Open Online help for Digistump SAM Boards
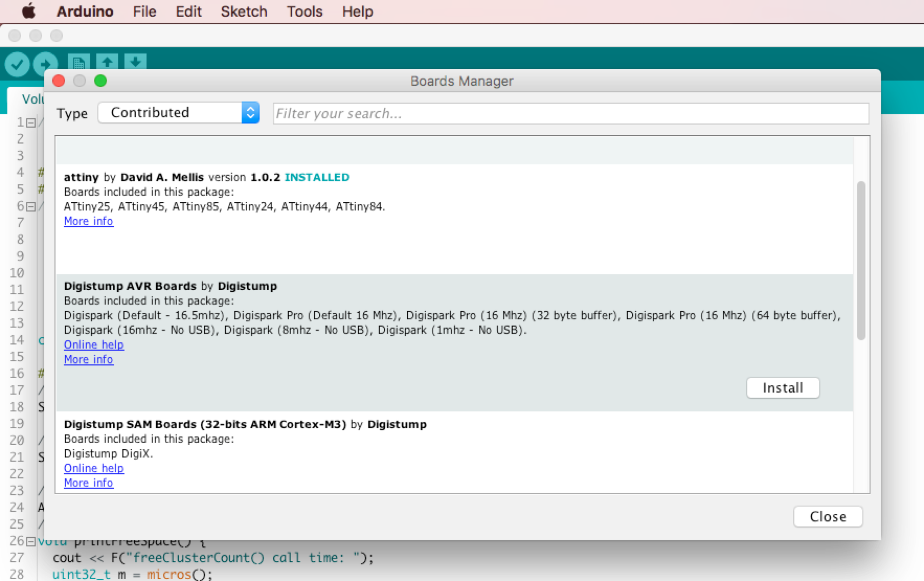 (94, 468)
